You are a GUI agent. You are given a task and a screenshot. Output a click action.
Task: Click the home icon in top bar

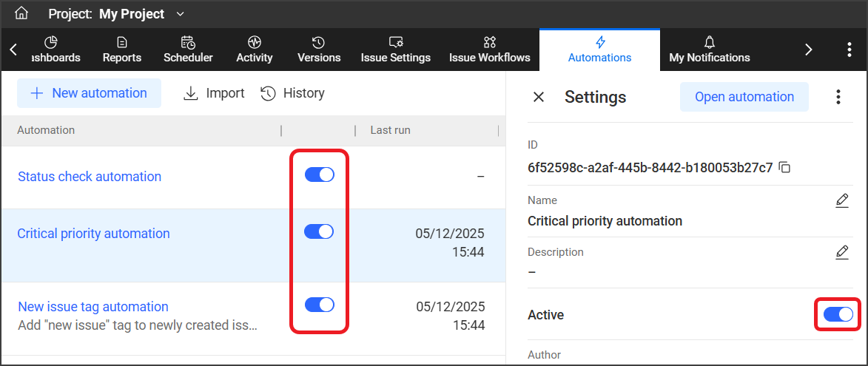21,13
